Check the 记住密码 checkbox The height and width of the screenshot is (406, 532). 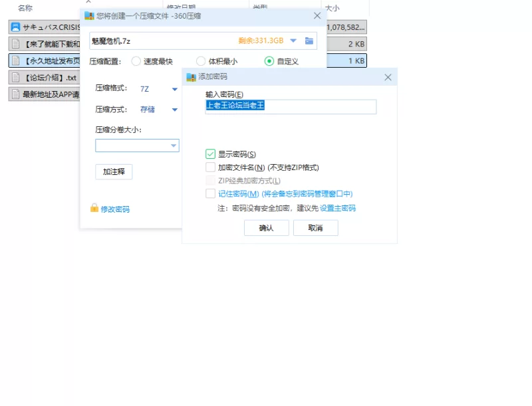click(210, 193)
